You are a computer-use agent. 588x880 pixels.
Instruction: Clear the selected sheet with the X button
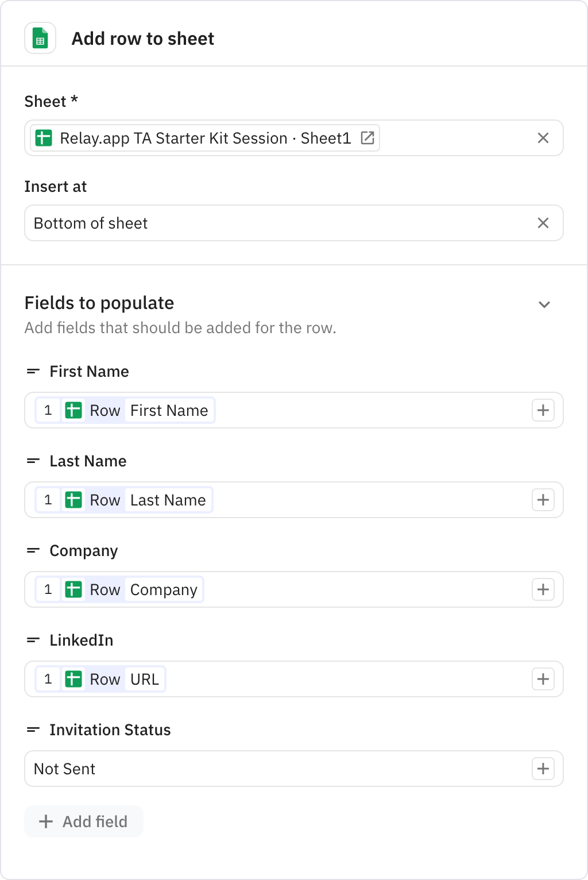(x=543, y=138)
